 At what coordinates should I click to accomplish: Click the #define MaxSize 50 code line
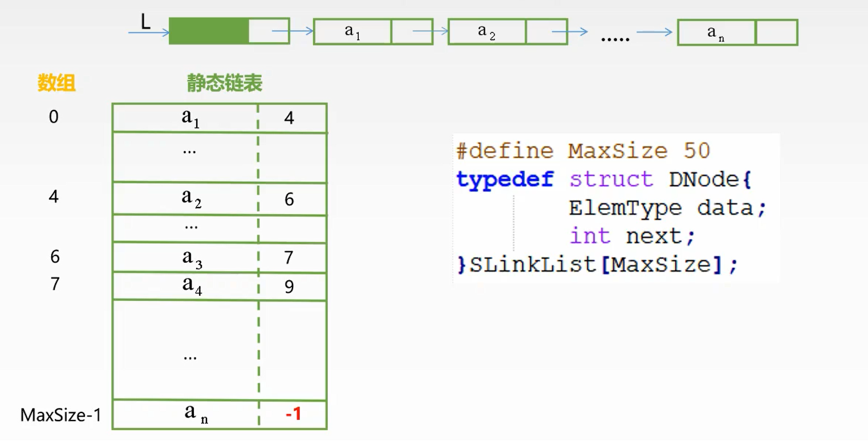[x=583, y=151]
